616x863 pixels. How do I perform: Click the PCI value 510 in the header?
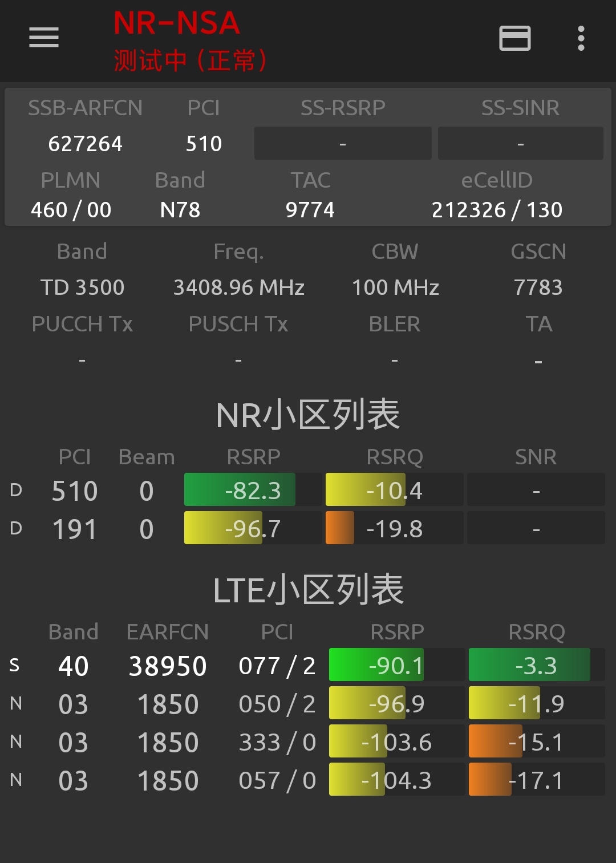204,143
